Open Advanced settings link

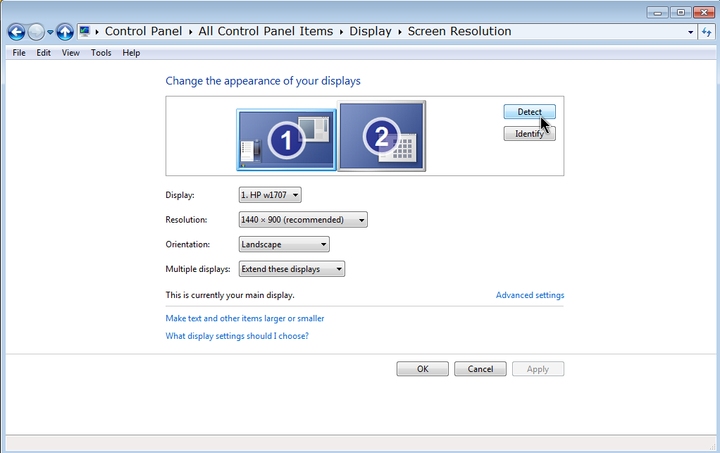[530, 295]
